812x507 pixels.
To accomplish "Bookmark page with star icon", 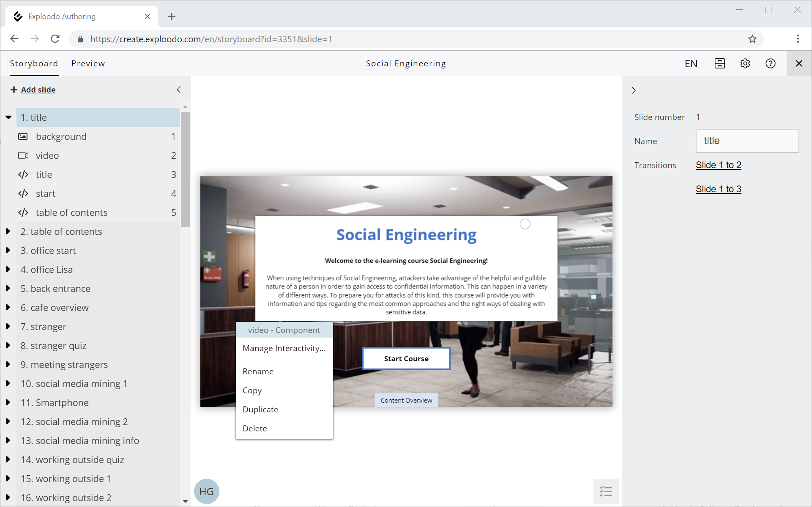I will point(752,39).
